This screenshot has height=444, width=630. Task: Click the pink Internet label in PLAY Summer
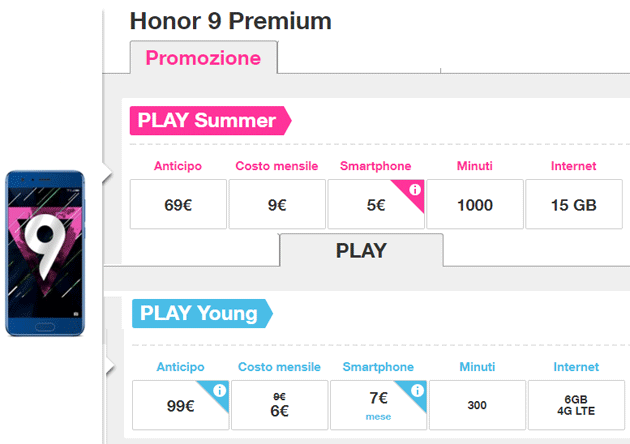click(573, 166)
